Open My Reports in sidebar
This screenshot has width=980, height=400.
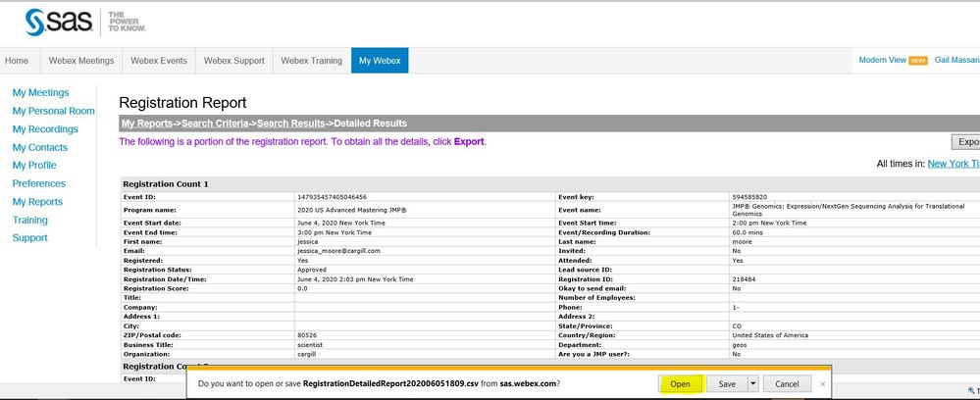pos(37,202)
